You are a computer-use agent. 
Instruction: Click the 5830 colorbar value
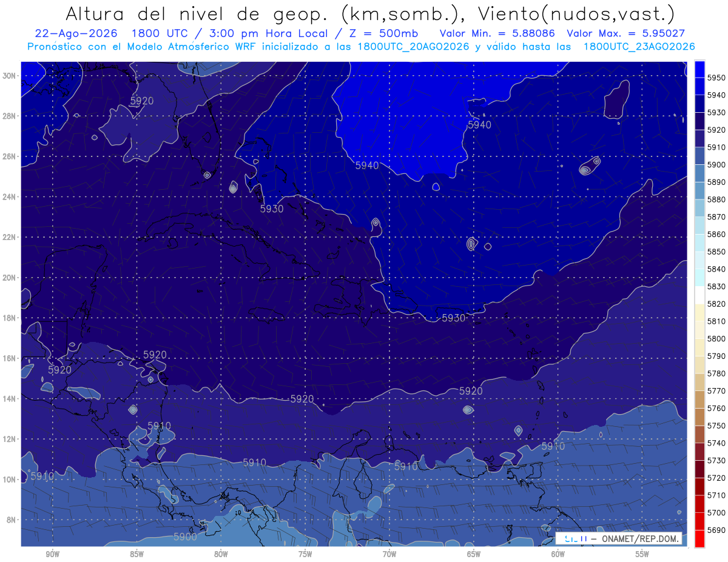pos(716,286)
